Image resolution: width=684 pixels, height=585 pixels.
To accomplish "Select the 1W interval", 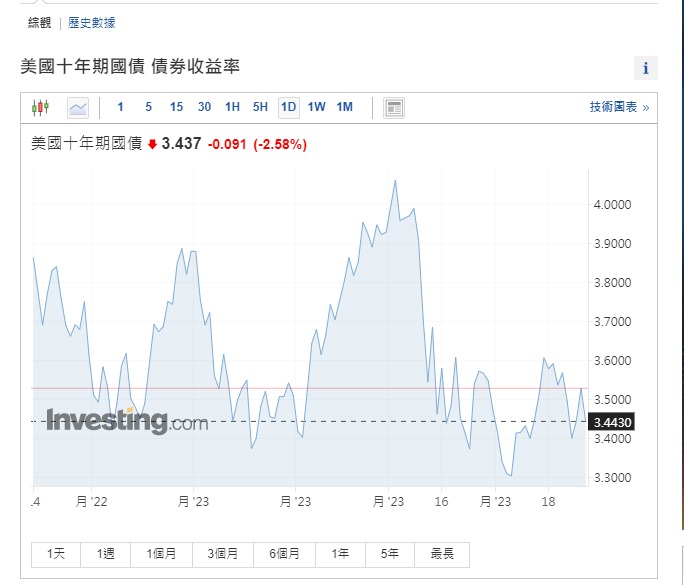I will [316, 107].
